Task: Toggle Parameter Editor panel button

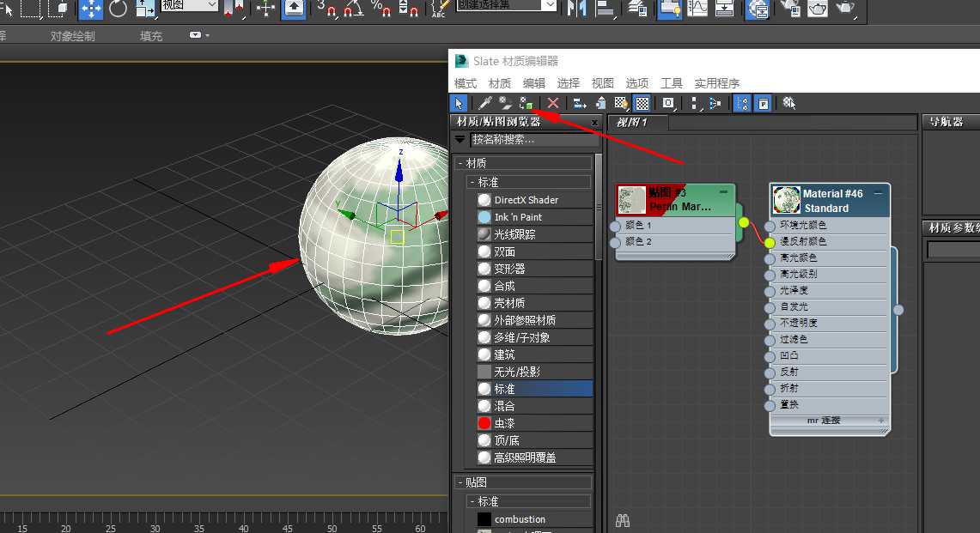Action: click(x=763, y=103)
